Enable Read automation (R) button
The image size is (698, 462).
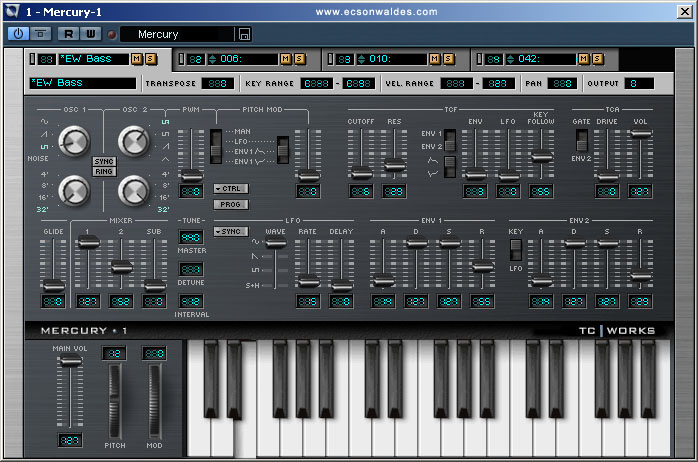[x=69, y=34]
